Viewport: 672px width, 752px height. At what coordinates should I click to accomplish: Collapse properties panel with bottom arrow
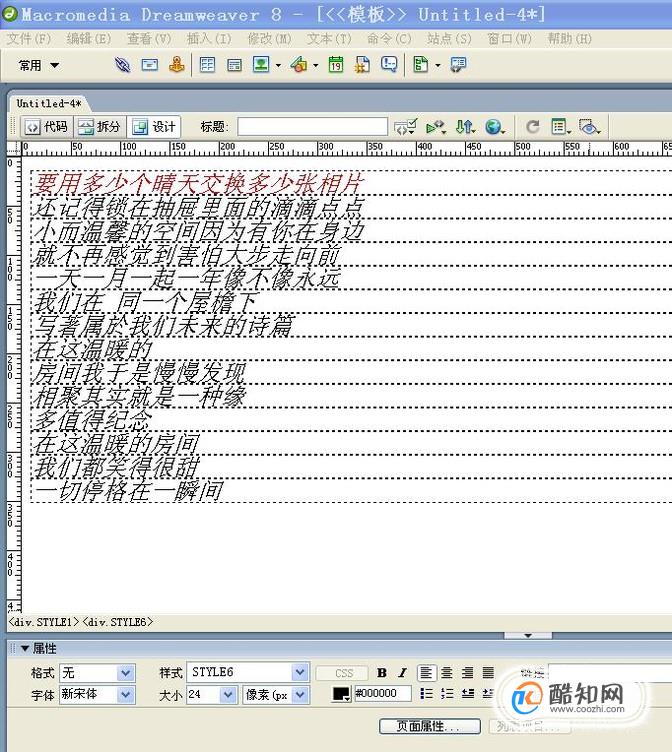528,635
